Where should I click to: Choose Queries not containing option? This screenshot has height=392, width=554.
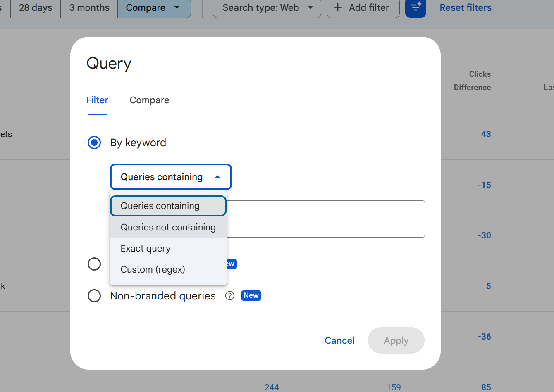click(168, 227)
